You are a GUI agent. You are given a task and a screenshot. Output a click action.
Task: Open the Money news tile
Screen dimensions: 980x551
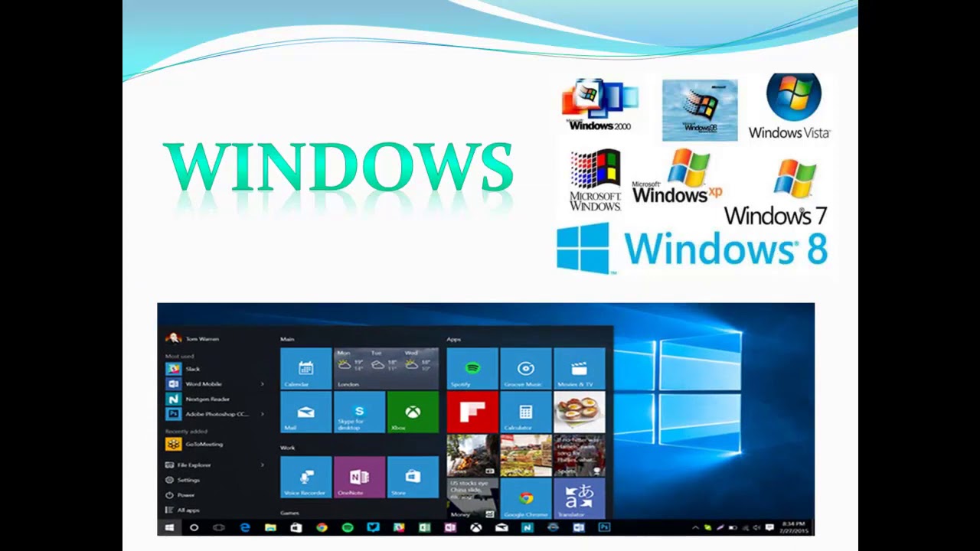(472, 499)
